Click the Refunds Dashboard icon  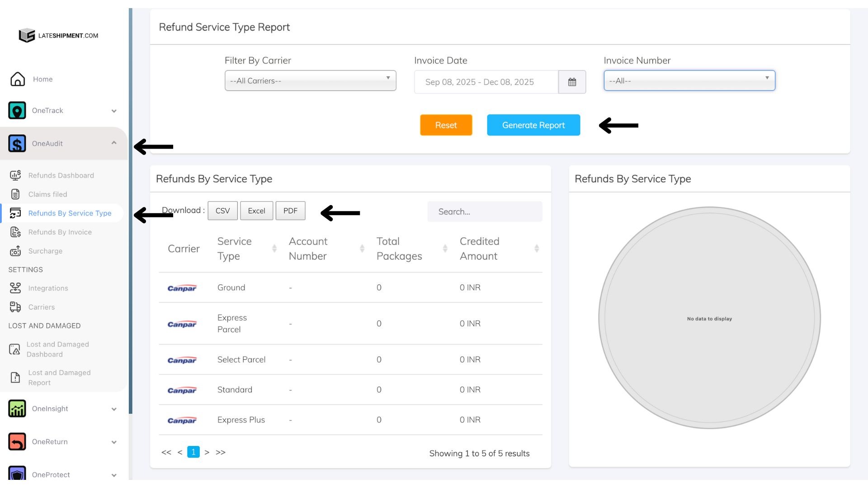click(x=15, y=175)
